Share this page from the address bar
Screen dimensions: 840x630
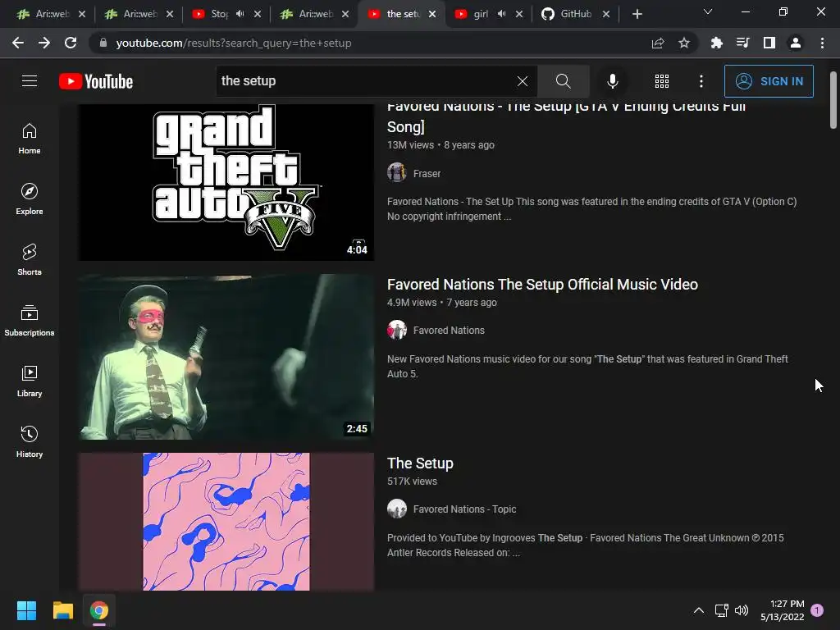[658, 43]
